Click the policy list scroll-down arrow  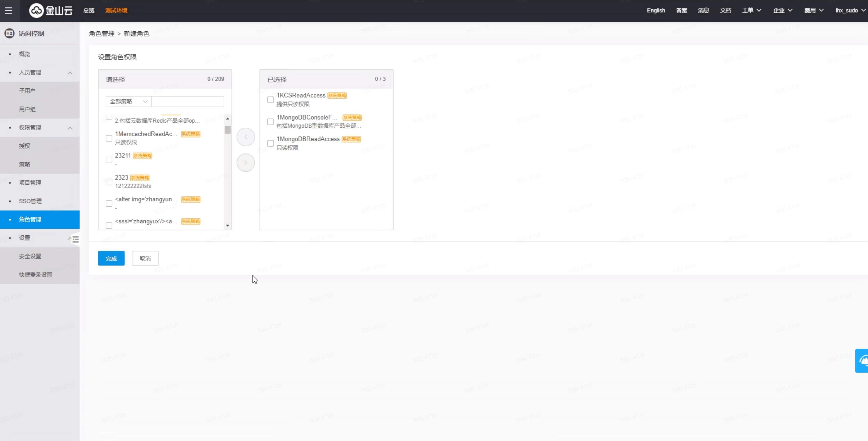tap(228, 226)
